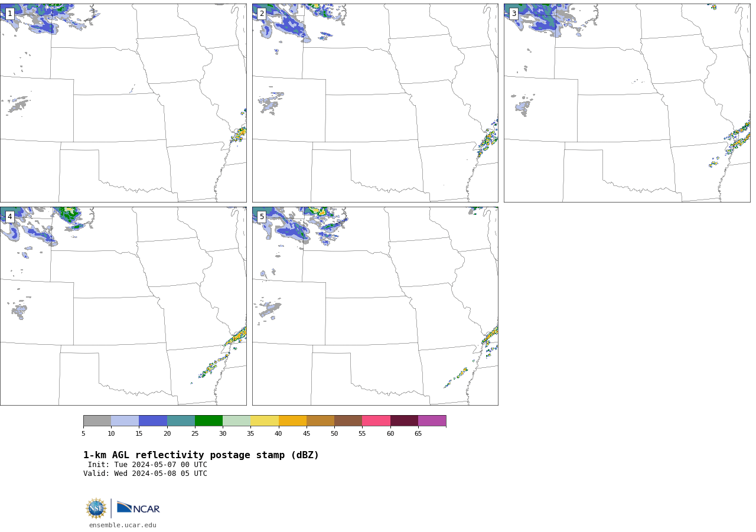Image resolution: width=756 pixels, height=532 pixels.
Task: Click the '35' colorbar tick label
Action: coord(250,434)
